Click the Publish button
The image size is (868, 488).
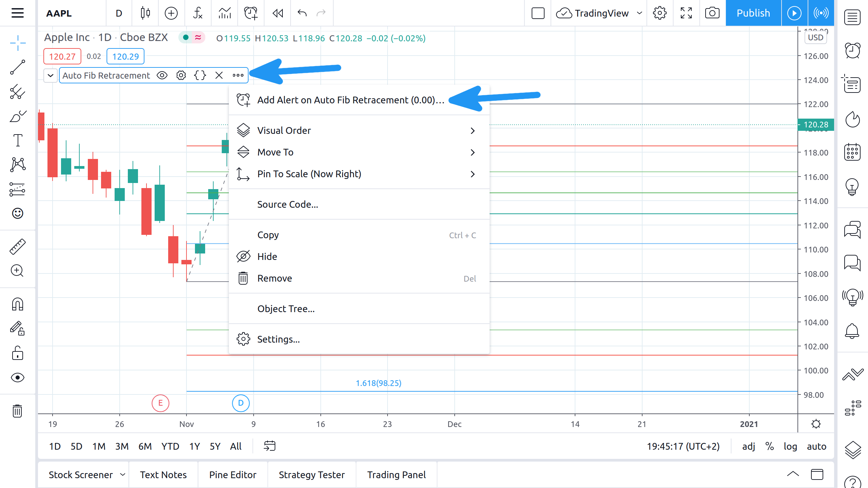coord(753,13)
